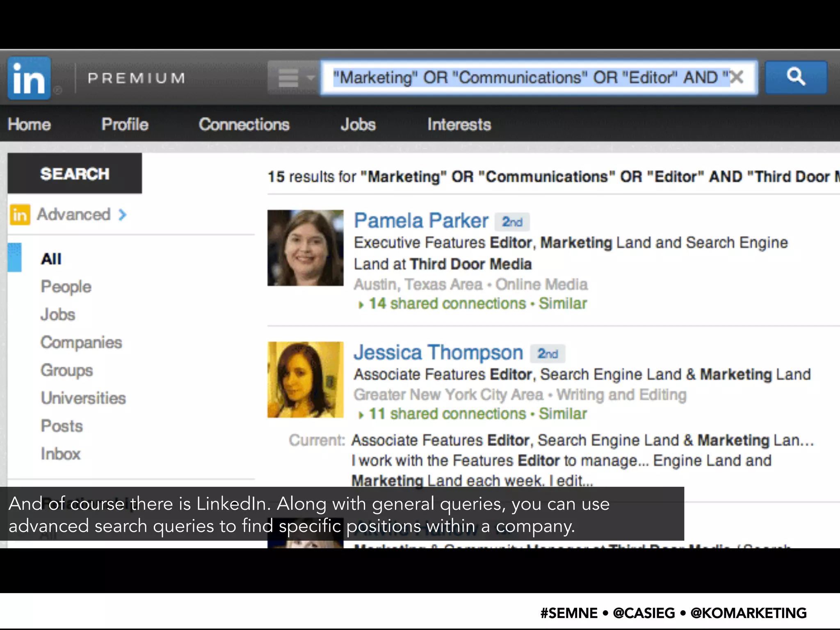The width and height of the screenshot is (840, 630).
Task: Clear the search box with the X
Action: pyautogui.click(x=737, y=77)
